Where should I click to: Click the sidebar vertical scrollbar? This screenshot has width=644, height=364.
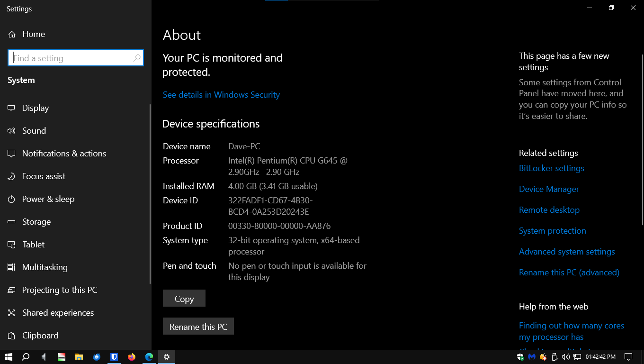tap(150, 194)
